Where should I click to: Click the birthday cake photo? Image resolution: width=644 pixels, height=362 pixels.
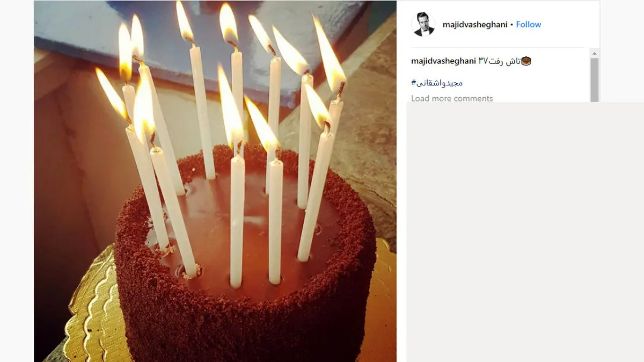215,181
